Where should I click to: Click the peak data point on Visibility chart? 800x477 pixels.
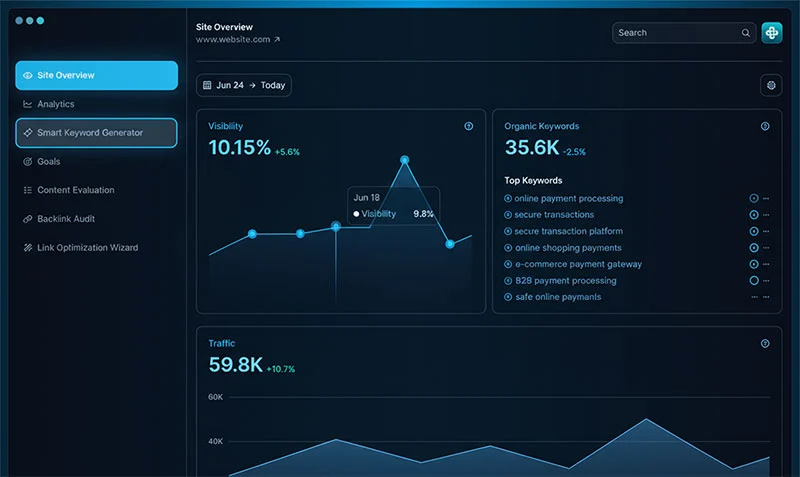click(405, 160)
